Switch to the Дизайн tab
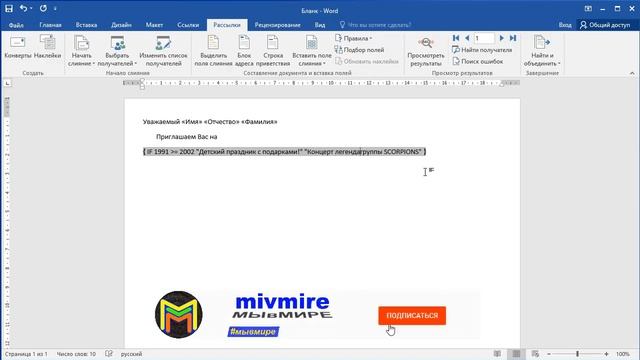Image resolution: width=640 pixels, height=360 pixels. (x=121, y=25)
